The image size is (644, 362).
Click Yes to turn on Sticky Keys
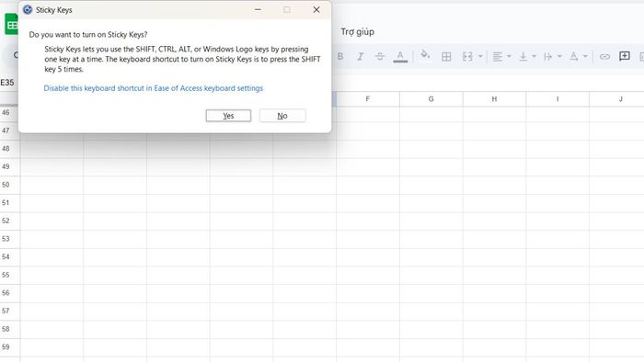click(228, 116)
